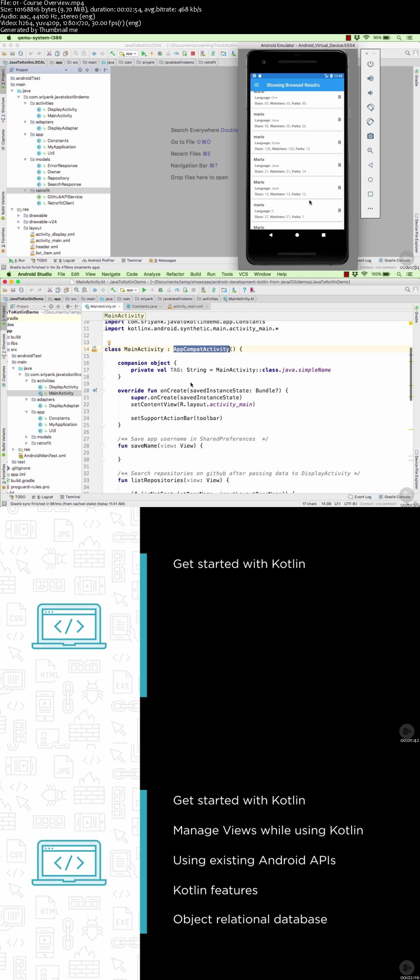The width and height of the screenshot is (420, 980).
Task: Fold the MainActivity class at line 14
Action: tap(102, 349)
